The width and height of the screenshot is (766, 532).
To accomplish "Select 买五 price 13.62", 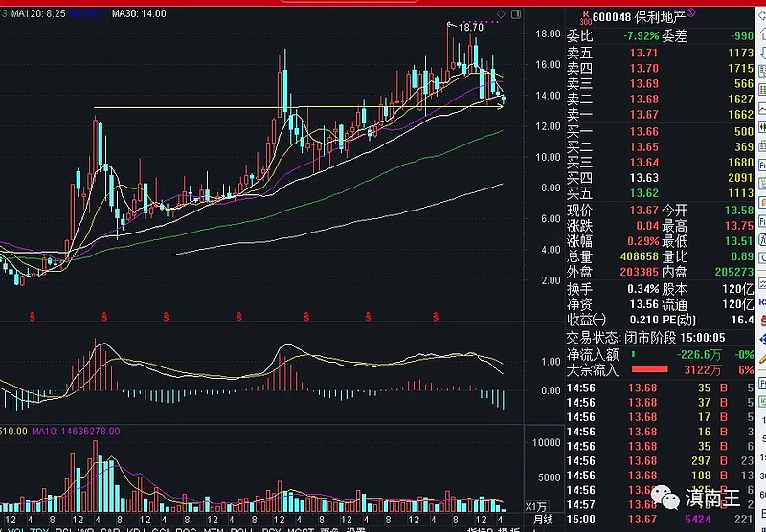I will coord(643,193).
